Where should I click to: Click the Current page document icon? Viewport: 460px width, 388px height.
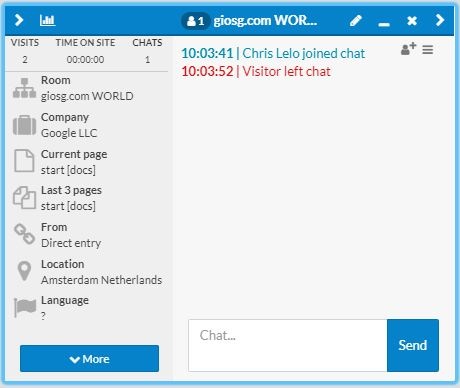[x=24, y=161]
